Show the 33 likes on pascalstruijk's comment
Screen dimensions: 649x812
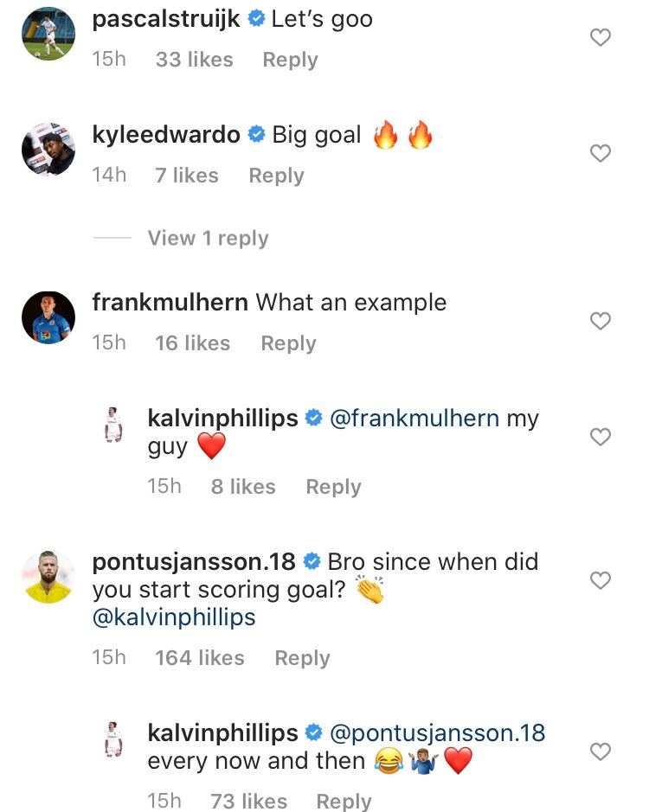pyautogui.click(x=194, y=60)
